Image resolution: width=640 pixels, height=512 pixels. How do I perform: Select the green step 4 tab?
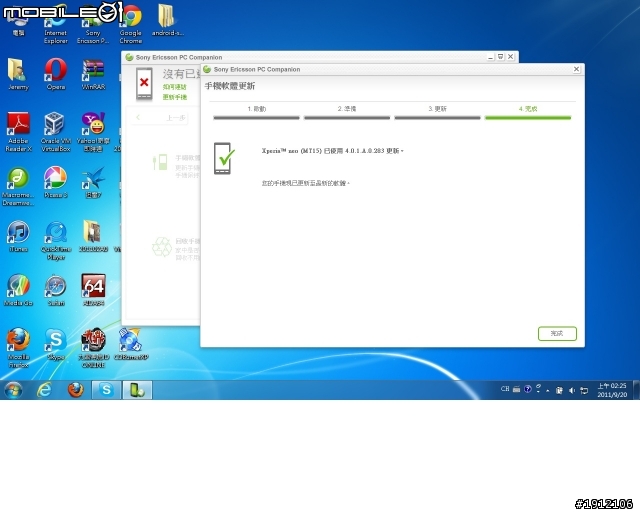click(528, 109)
